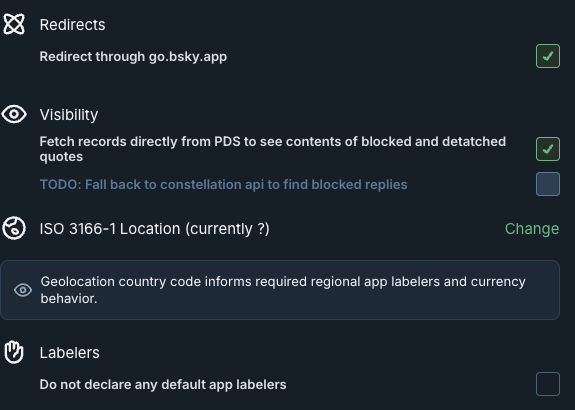Disable Redirect through go.bsky.app checkbox
Screen dimensions: 575x410
[547, 56]
